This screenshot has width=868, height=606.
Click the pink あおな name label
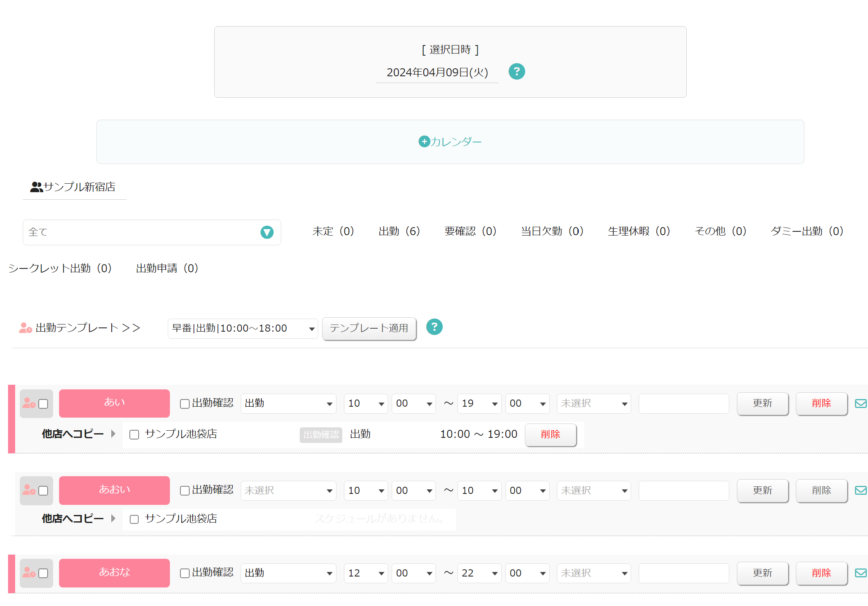click(114, 573)
